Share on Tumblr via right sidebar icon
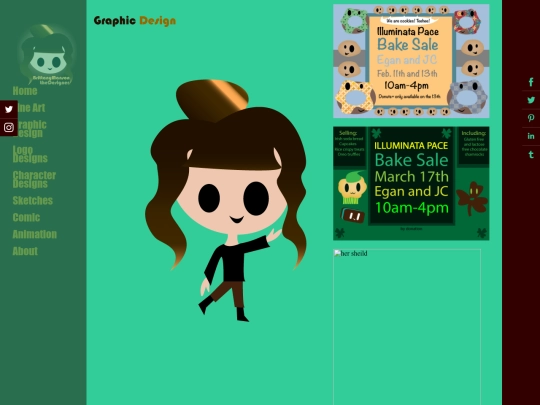This screenshot has width=540, height=405. coord(531,154)
